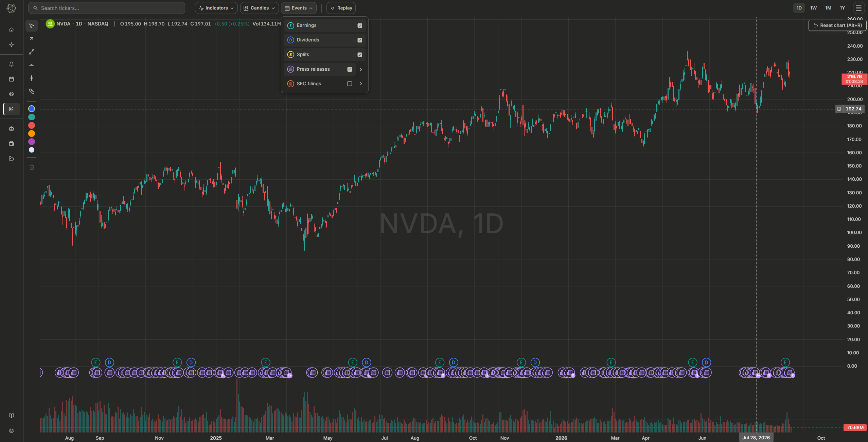This screenshot has height=442, width=868.
Task: Open the Home page from sidebar
Action: 11,30
